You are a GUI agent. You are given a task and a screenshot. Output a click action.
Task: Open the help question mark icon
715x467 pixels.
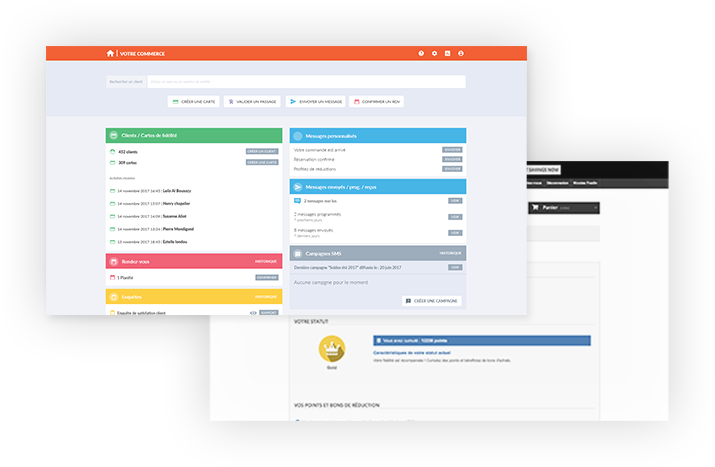pyautogui.click(x=421, y=53)
